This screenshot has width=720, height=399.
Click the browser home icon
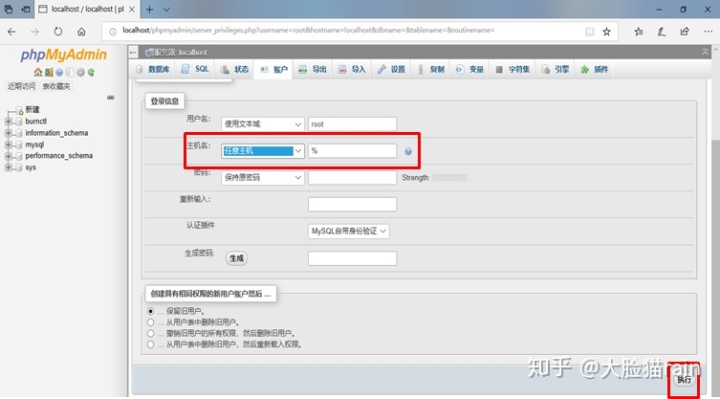tap(81, 32)
